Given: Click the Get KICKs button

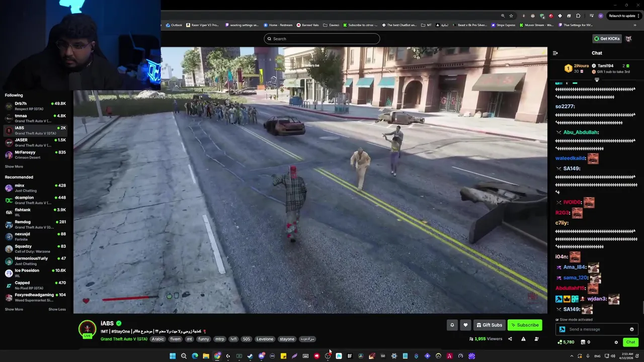Looking at the screenshot, I should (x=607, y=39).
